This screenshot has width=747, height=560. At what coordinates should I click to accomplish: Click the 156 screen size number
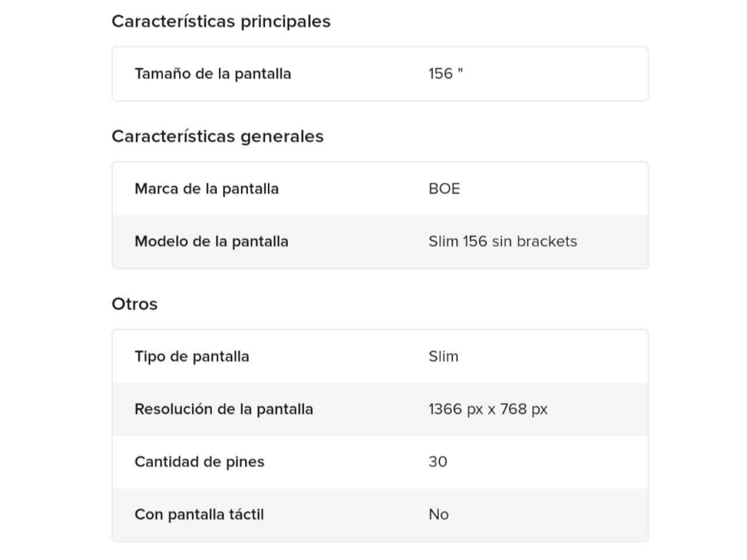coord(441,74)
